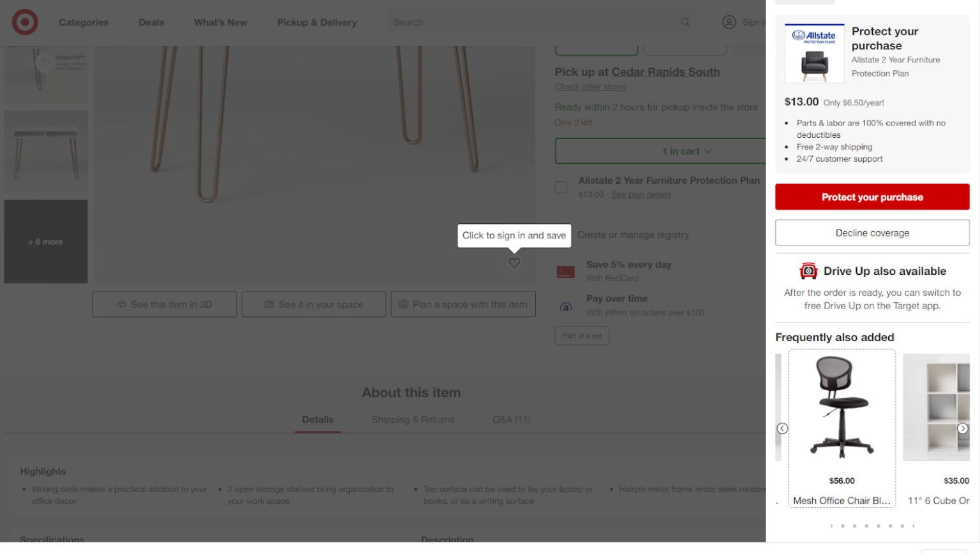Click the Protect your purchase button
The width and height of the screenshot is (980, 554).
click(872, 197)
